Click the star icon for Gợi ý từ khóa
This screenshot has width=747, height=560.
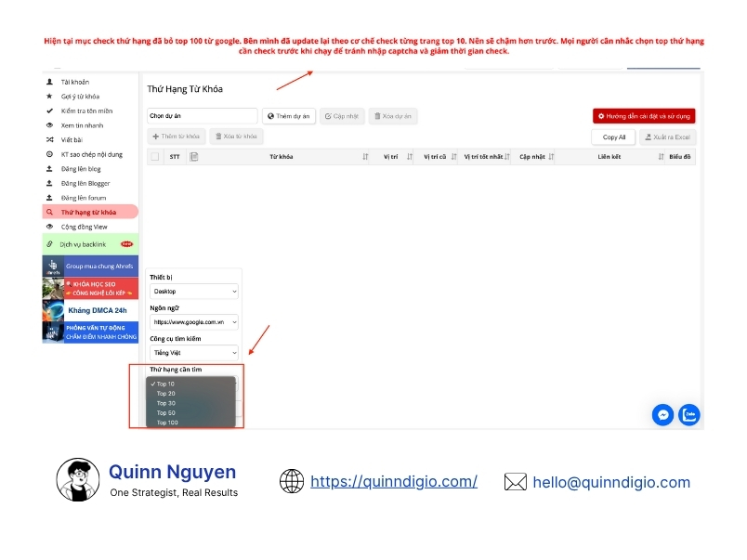pyautogui.click(x=49, y=97)
